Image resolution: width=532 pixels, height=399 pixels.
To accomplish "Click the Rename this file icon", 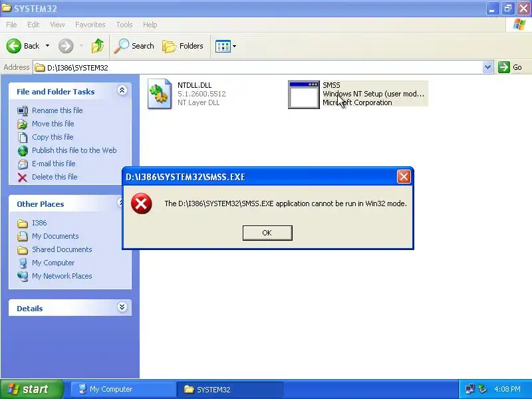I will (23, 110).
